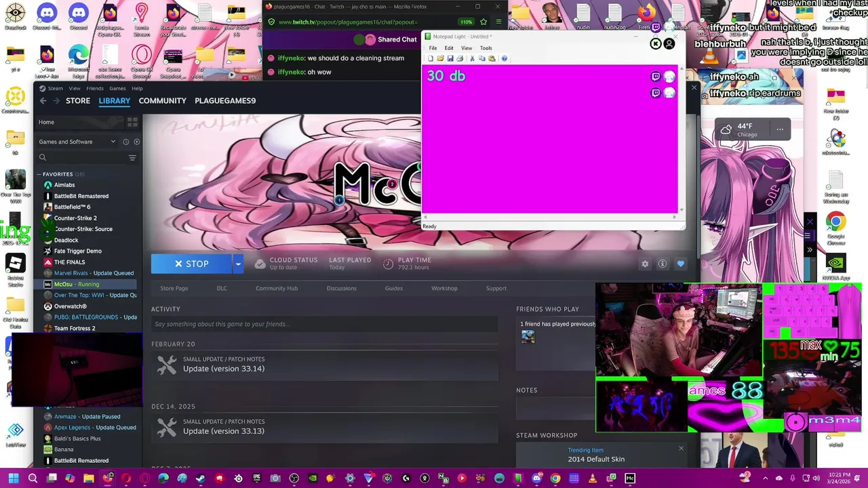Open McOsu Community Hub link
Image resolution: width=868 pixels, height=488 pixels.
[277, 288]
